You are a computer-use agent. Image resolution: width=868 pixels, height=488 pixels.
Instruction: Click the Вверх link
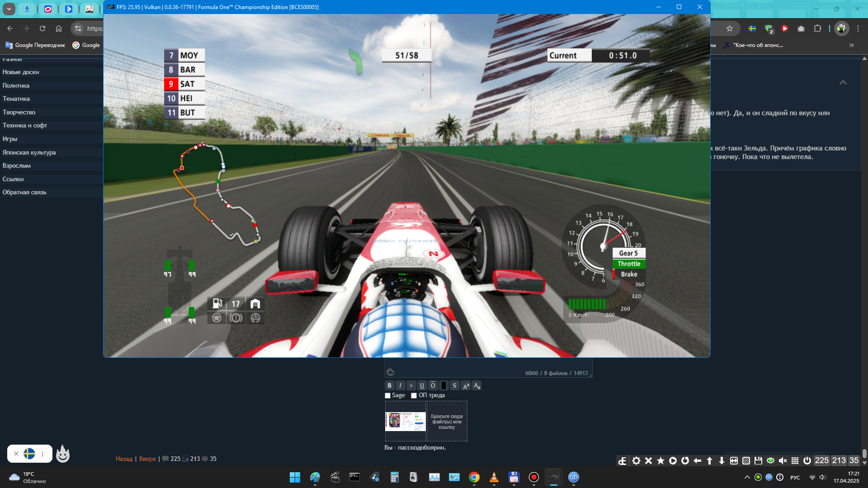click(x=147, y=459)
